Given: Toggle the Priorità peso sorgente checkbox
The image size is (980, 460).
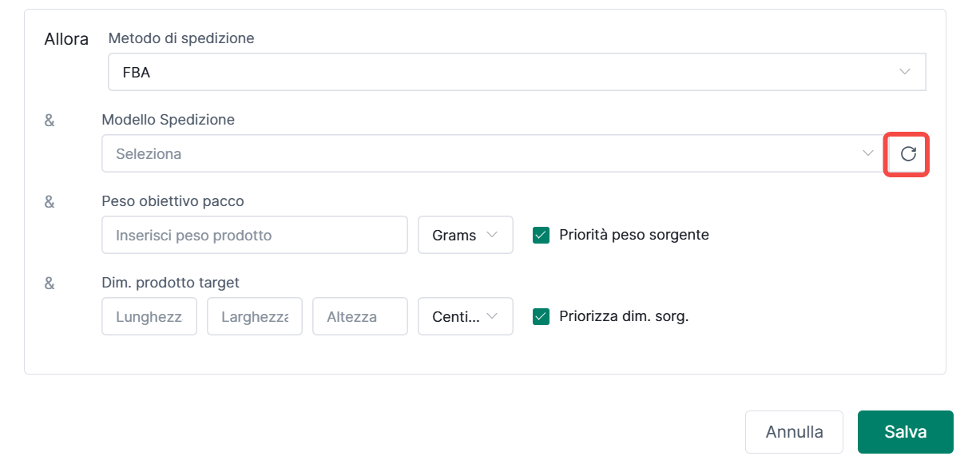Looking at the screenshot, I should (x=542, y=235).
